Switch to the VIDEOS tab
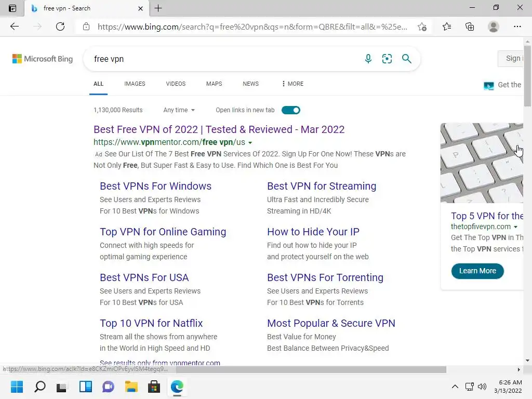 pos(176,84)
